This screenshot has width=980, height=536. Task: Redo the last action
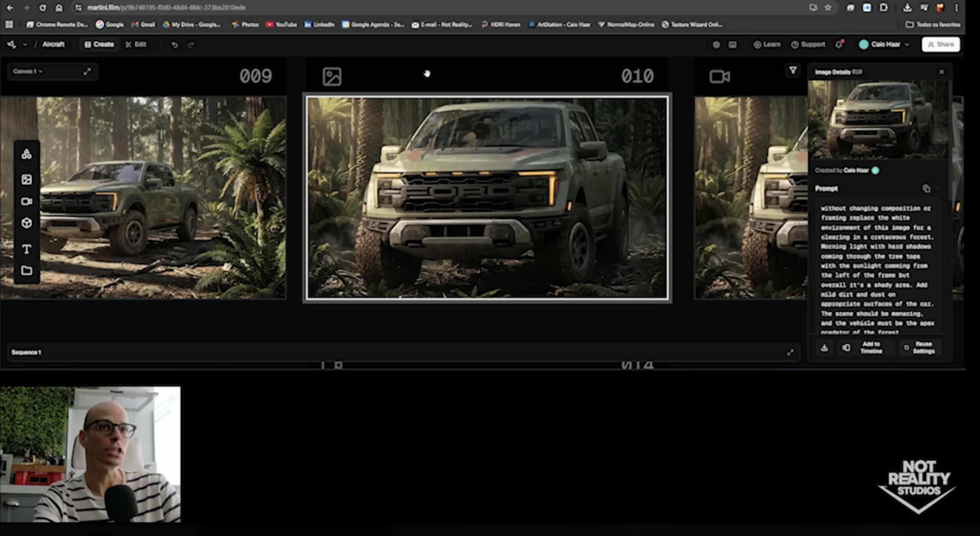point(191,45)
